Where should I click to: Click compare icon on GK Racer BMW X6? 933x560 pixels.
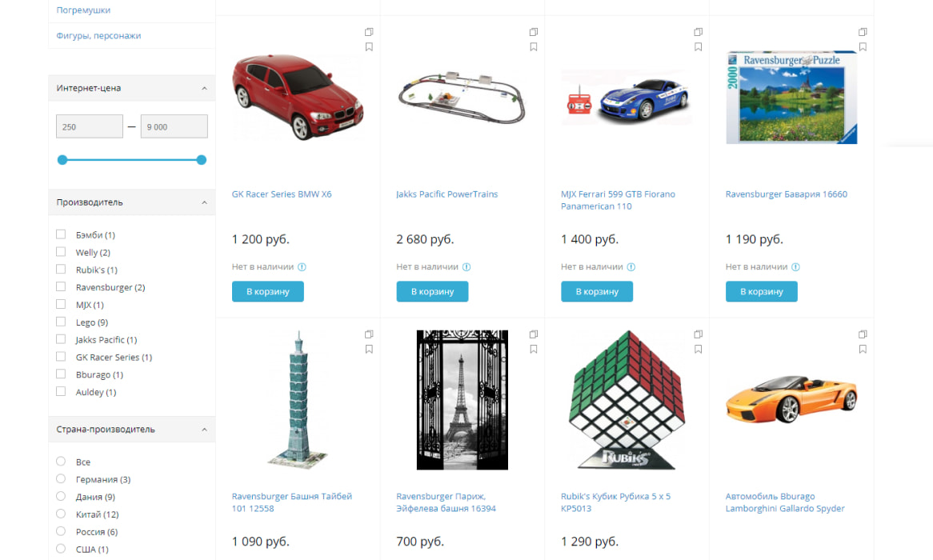369,31
